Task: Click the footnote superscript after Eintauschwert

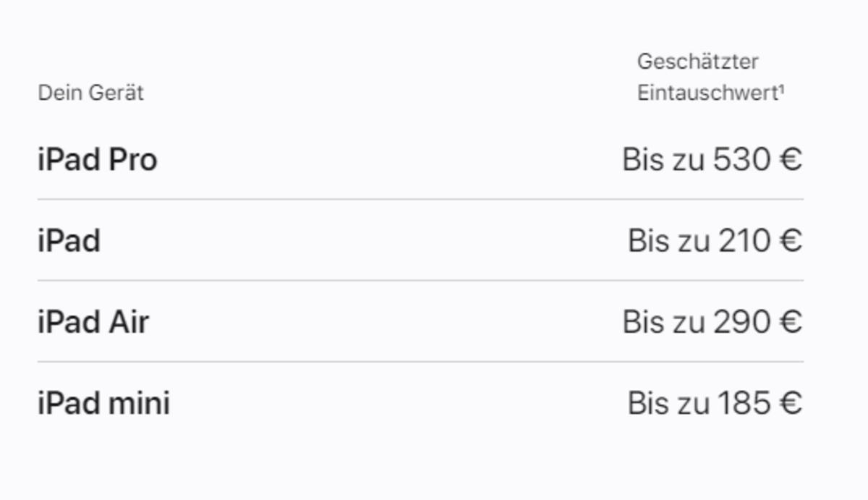Action: pos(781,90)
